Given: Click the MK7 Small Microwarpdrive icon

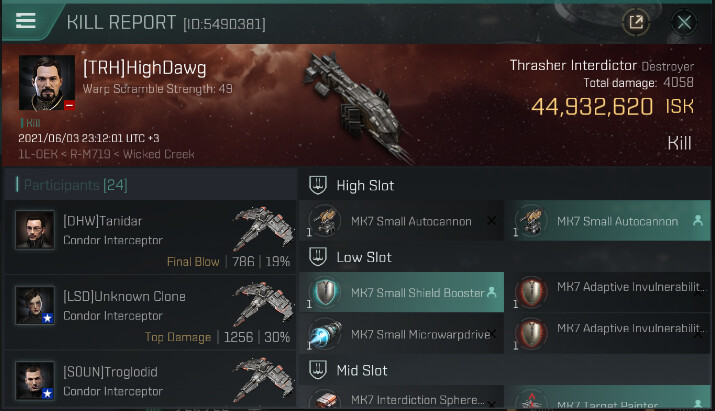Looking at the screenshot, I should click(325, 334).
